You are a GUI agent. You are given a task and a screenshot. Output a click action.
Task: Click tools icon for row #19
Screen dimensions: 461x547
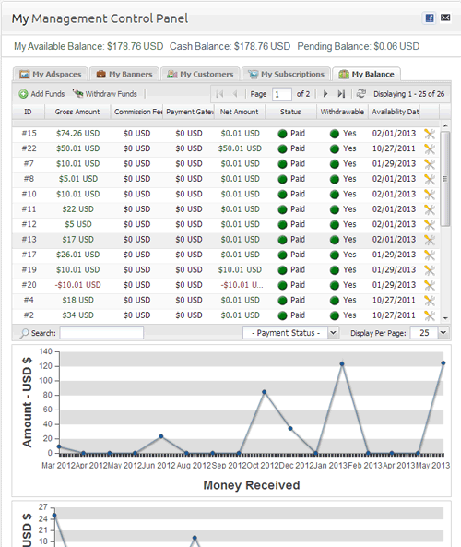(x=430, y=270)
